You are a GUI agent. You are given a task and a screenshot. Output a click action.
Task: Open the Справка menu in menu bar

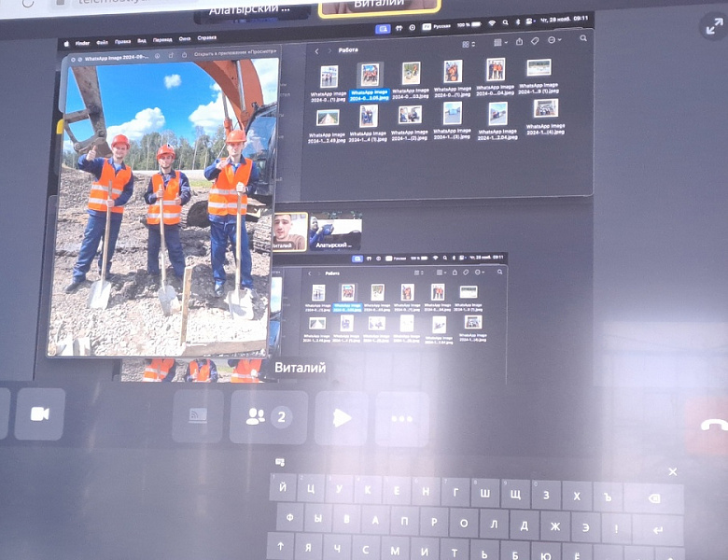[206, 38]
